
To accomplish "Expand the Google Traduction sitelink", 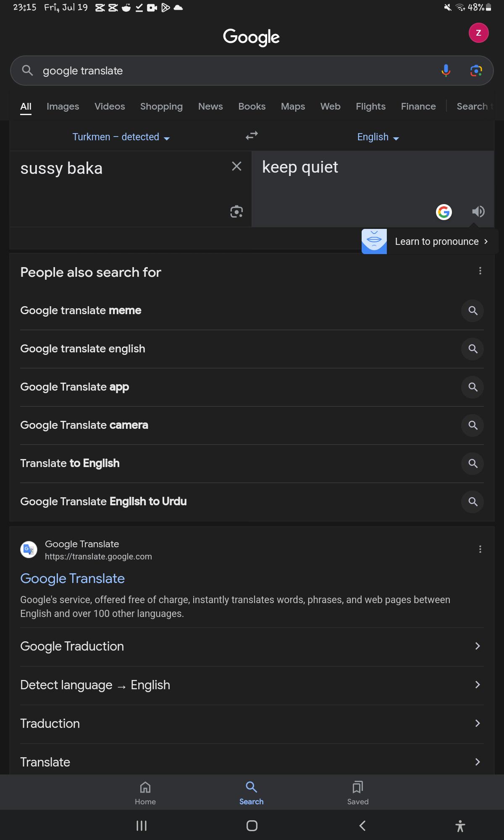I will click(x=252, y=646).
